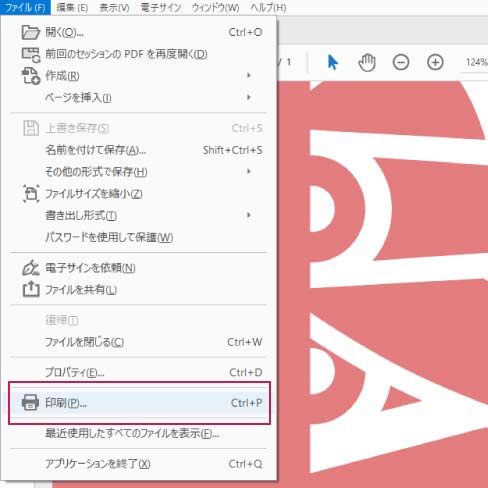
Task: Open the ヘルプ menu
Action: (268, 7)
